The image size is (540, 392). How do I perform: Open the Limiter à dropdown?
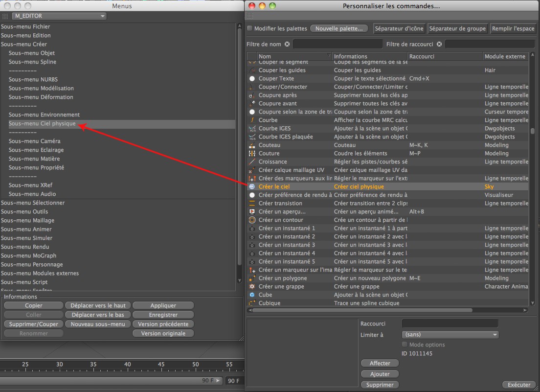[450, 335]
